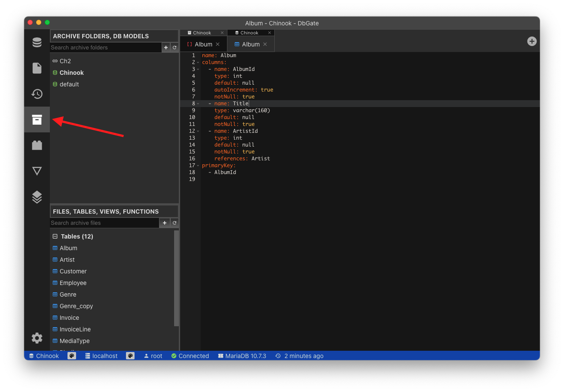This screenshot has width=564, height=392.
Task: Click the references: Artist line
Action: pos(242,159)
